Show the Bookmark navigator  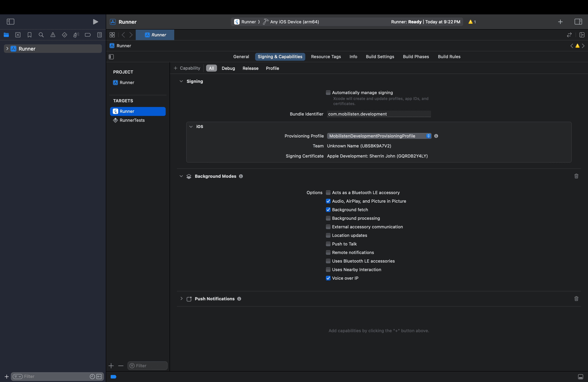29,35
